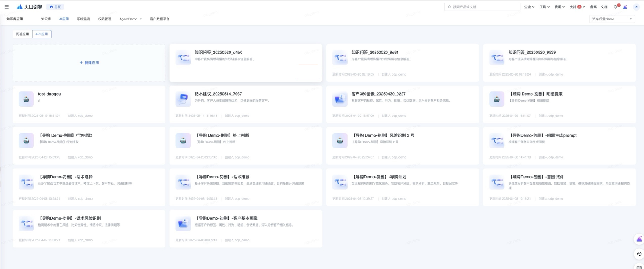
Task: Click the 知识问答_20250520_9539 app icon
Action: [x=496, y=58]
